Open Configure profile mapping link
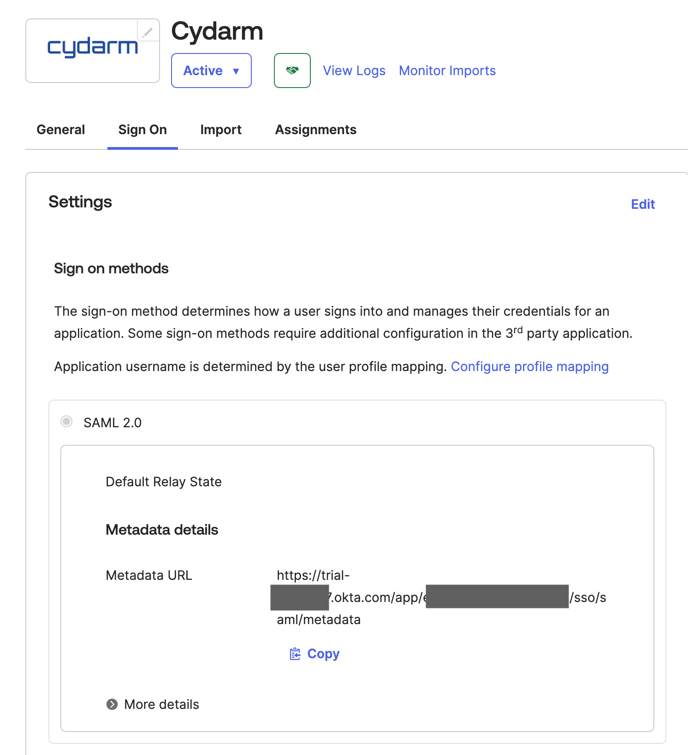Viewport: 688px width, 755px height. tap(530, 366)
